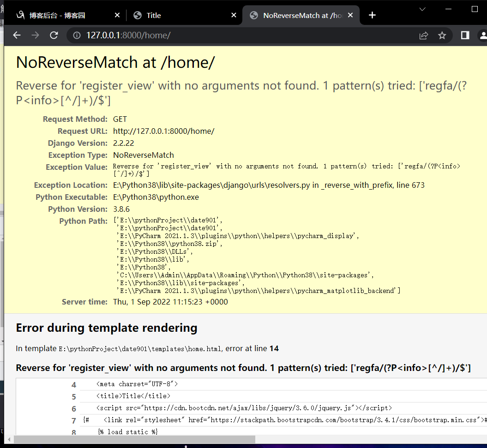Open the browser side panel
487x448 pixels.
click(465, 36)
